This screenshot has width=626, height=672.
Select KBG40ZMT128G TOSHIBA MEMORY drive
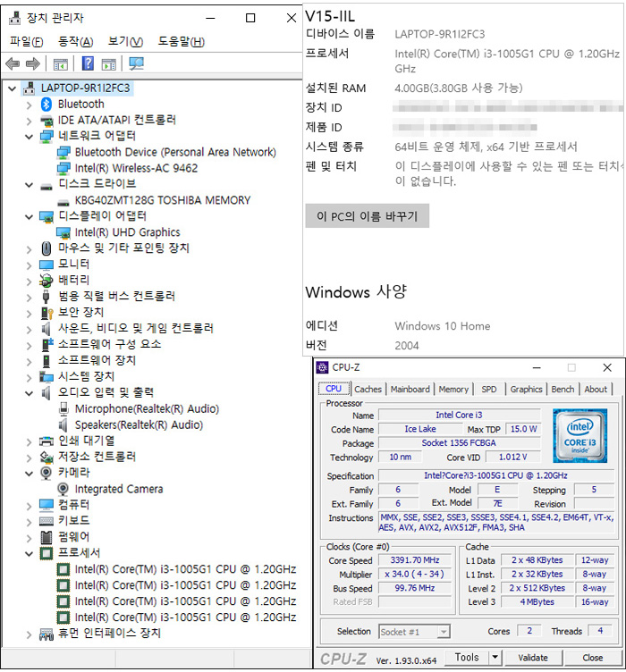(163, 200)
